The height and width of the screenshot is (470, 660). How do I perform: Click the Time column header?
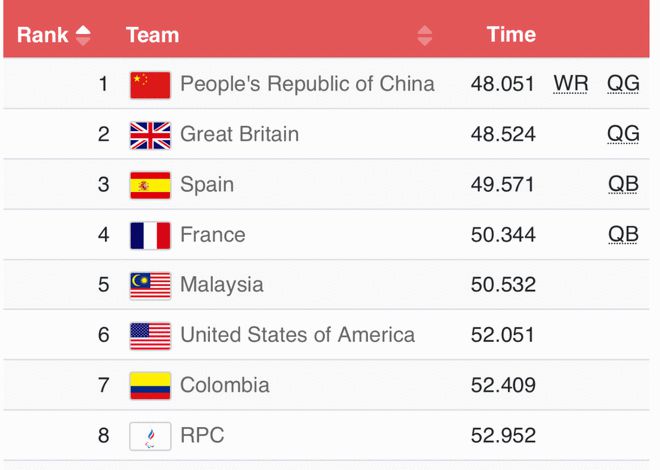[511, 35]
